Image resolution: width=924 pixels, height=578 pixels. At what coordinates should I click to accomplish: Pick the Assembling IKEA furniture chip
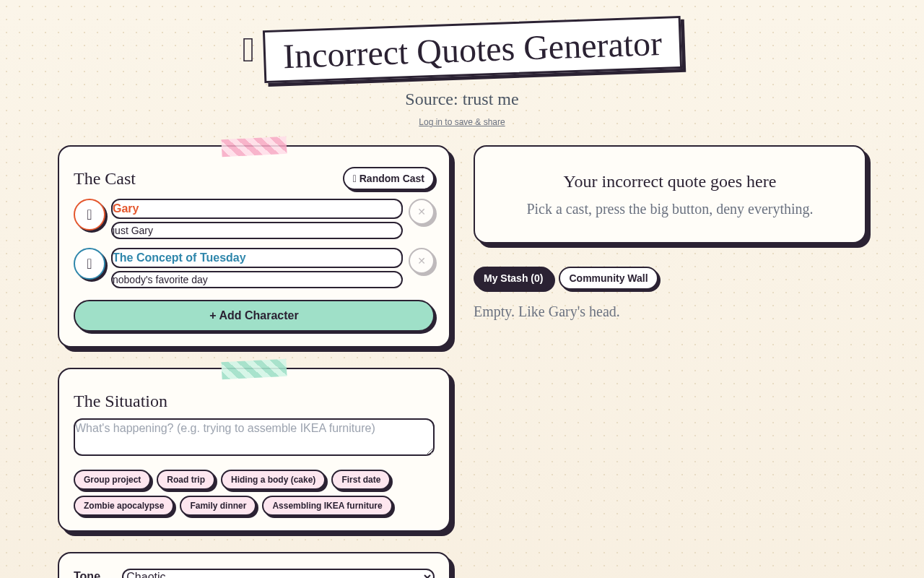pyautogui.click(x=327, y=506)
